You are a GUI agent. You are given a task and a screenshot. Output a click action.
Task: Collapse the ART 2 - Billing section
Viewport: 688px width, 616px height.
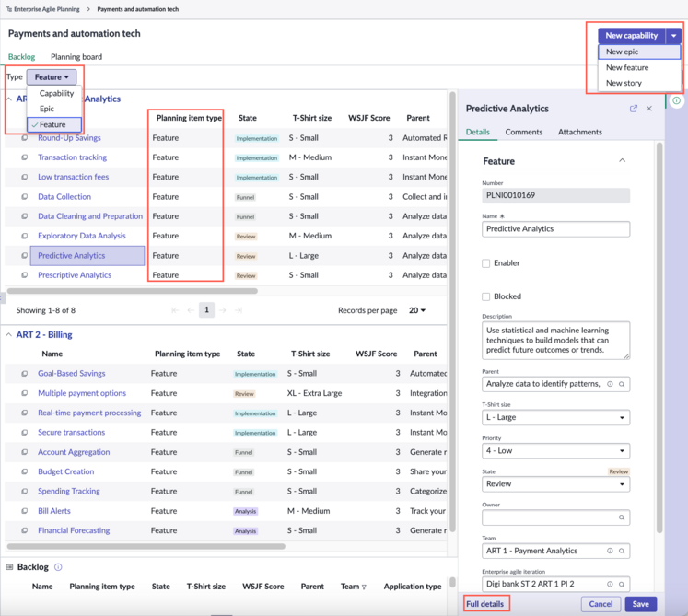coord(8,335)
